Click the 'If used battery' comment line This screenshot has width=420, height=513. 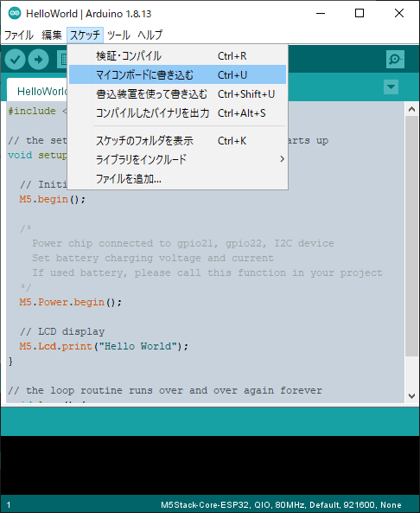pos(207,273)
